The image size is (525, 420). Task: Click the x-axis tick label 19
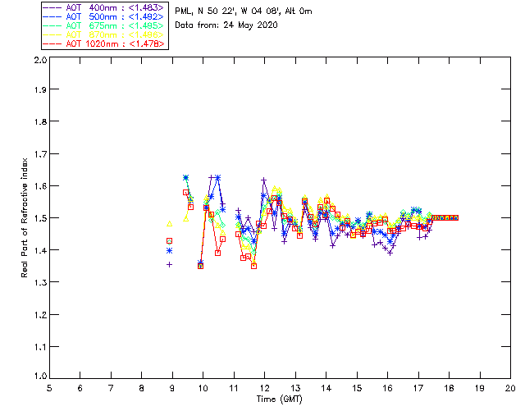pos(480,389)
